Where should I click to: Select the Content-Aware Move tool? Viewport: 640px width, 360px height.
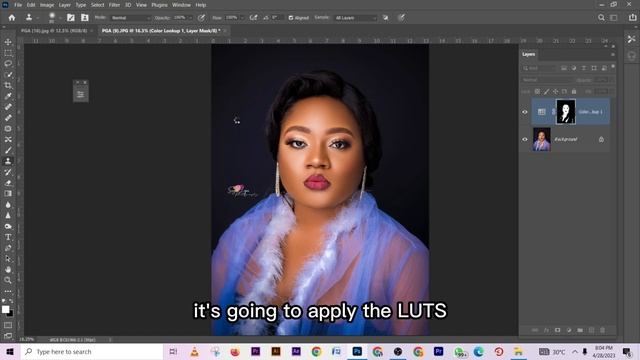(x=8, y=139)
